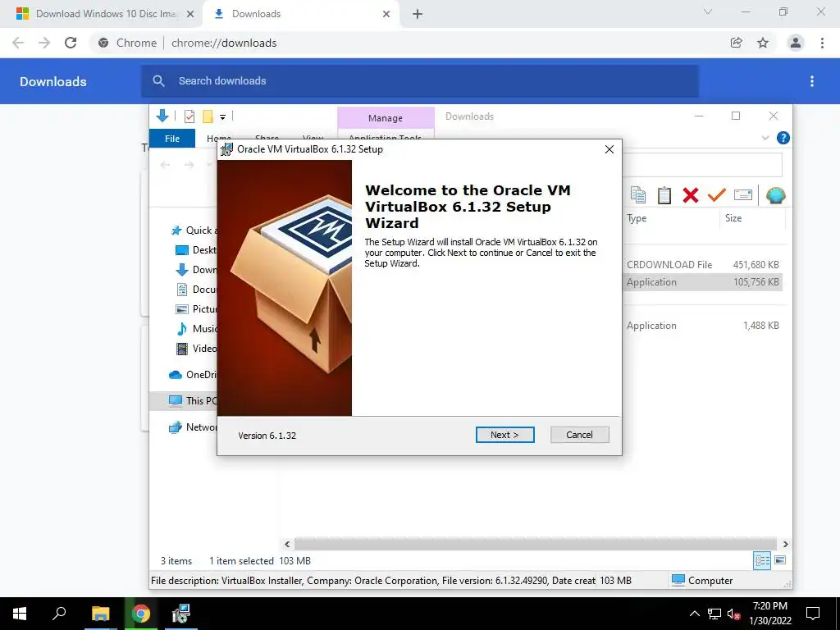This screenshot has width=840, height=630.
Task: Click the New folder quick access icon
Action: point(208,116)
